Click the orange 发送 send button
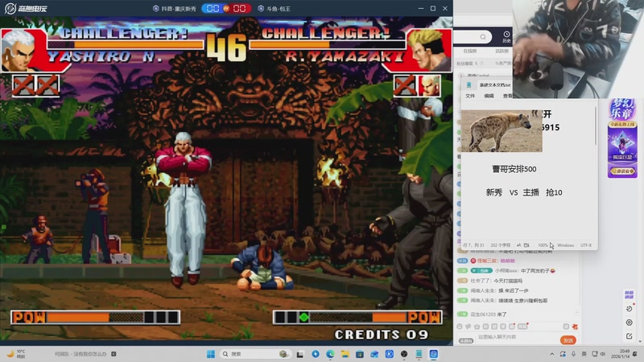 (x=568, y=340)
